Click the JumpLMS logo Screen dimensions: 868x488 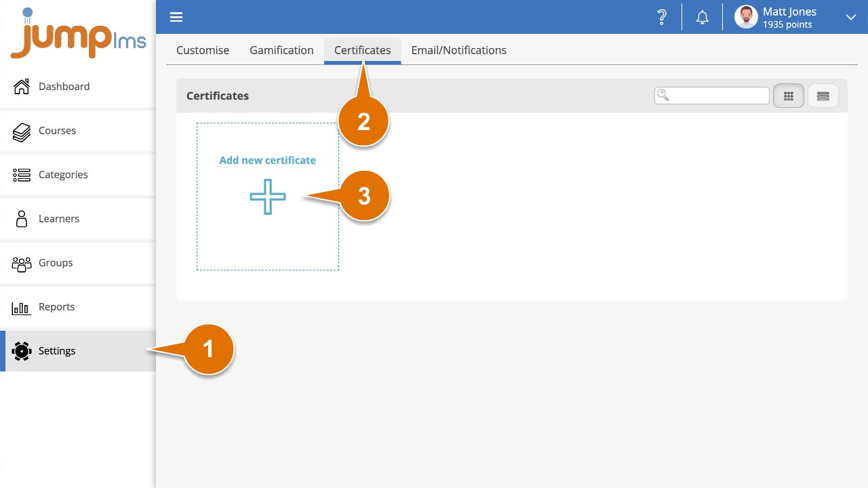click(78, 33)
